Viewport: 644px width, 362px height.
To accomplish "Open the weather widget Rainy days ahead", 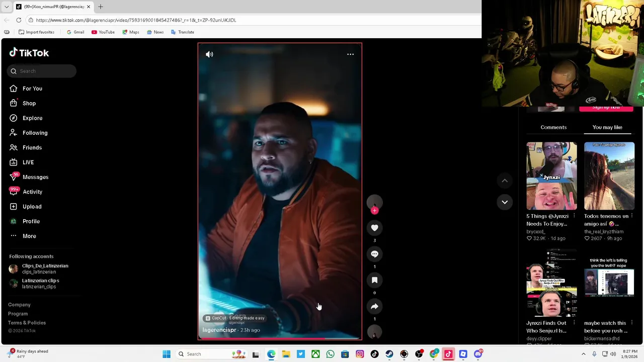I will 29,354.
